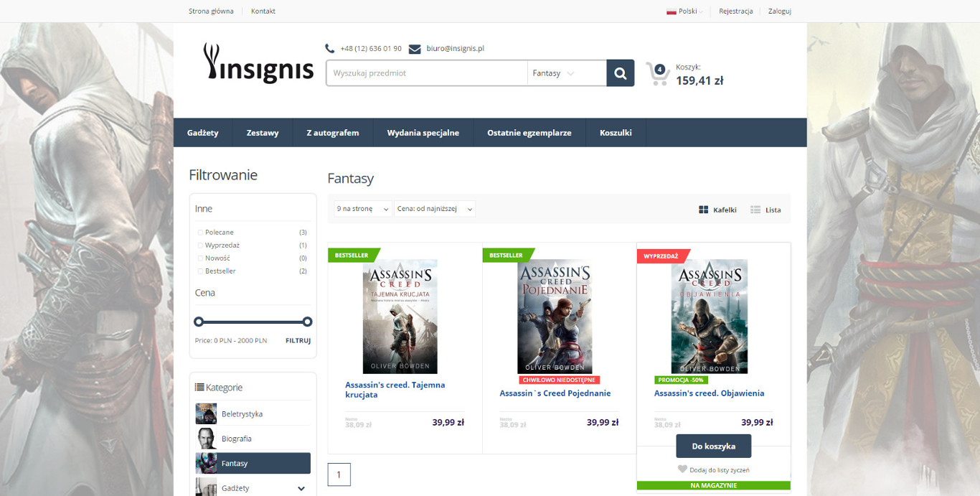Open the 'Ostatnie egzemplarze' menu tab
The width and height of the screenshot is (980, 496).
click(529, 133)
